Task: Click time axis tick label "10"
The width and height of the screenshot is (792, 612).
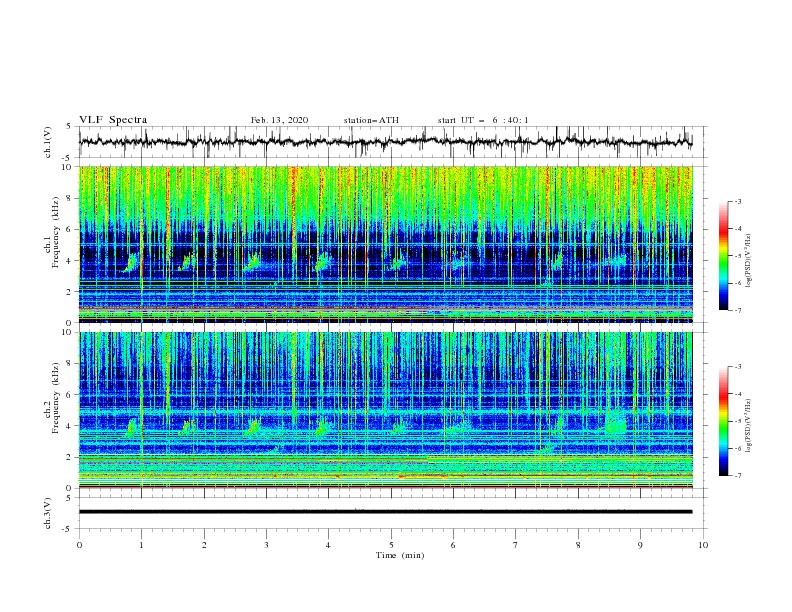Action: click(x=703, y=545)
